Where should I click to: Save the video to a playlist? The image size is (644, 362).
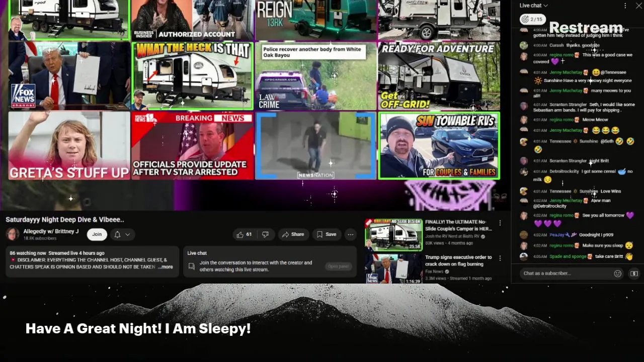tap(327, 234)
